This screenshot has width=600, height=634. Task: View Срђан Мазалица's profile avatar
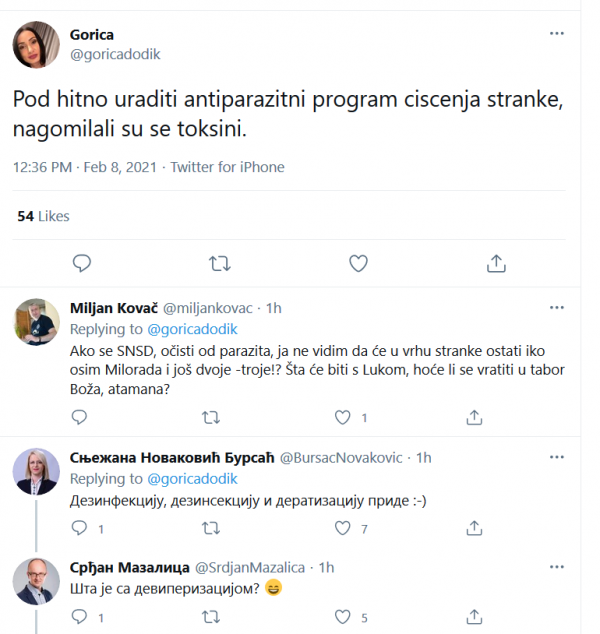(33, 581)
